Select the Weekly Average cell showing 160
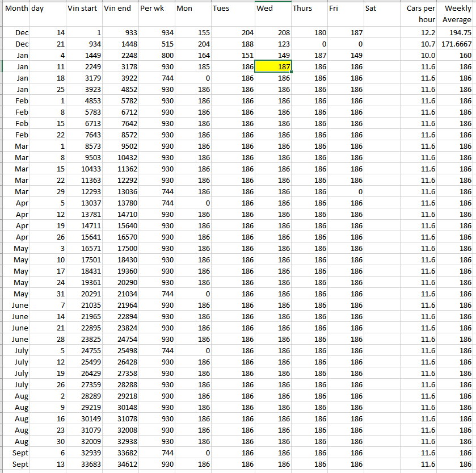Viewport: 476px width, 473px height. 456,56
